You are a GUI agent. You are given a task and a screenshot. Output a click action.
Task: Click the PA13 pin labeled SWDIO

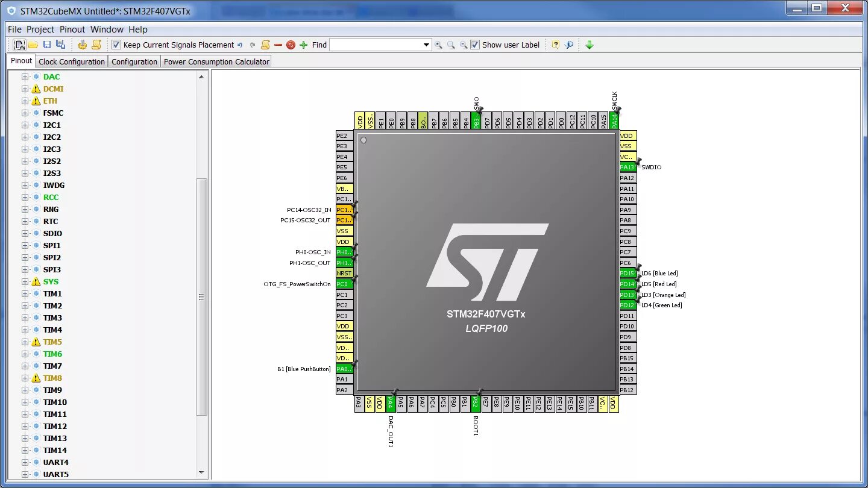click(x=627, y=167)
